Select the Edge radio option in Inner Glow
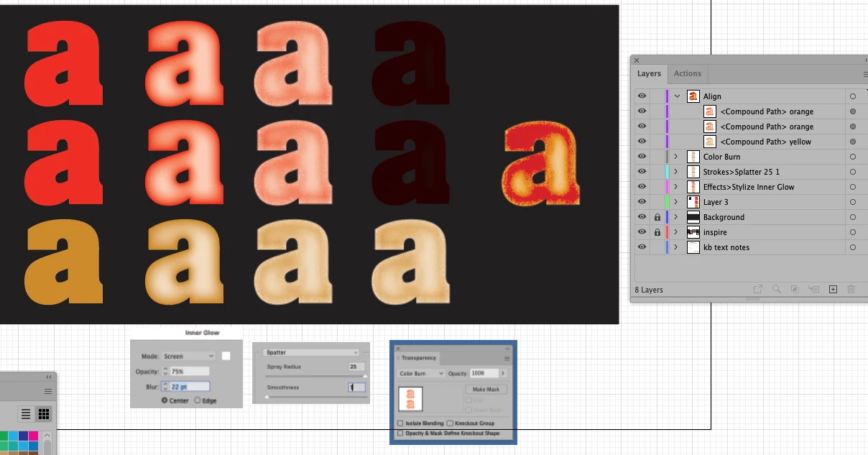The width and height of the screenshot is (868, 455). [198, 400]
